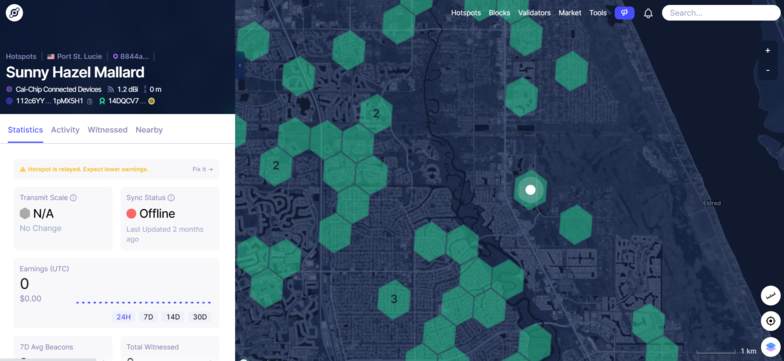784x361 pixels.
Task: Click the Fix it link
Action: (202, 170)
